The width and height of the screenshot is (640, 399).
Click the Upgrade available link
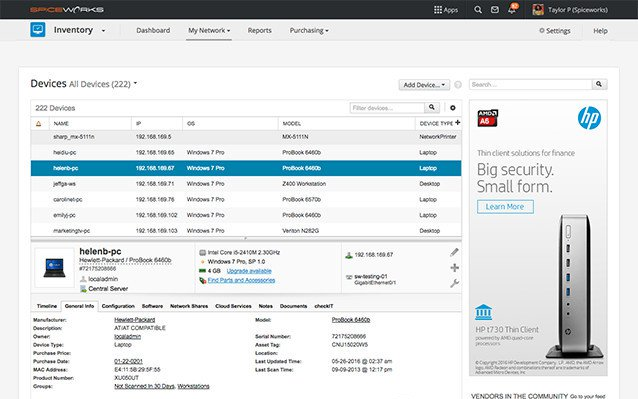click(249, 271)
